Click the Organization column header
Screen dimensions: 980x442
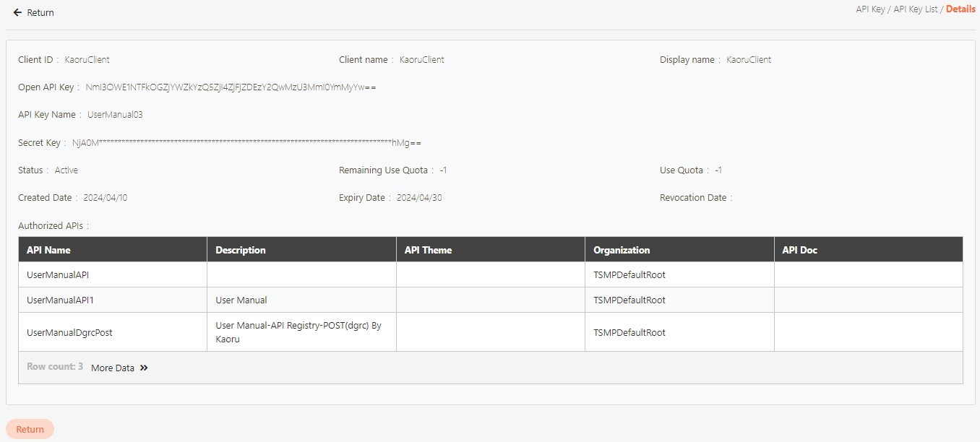[622, 251]
